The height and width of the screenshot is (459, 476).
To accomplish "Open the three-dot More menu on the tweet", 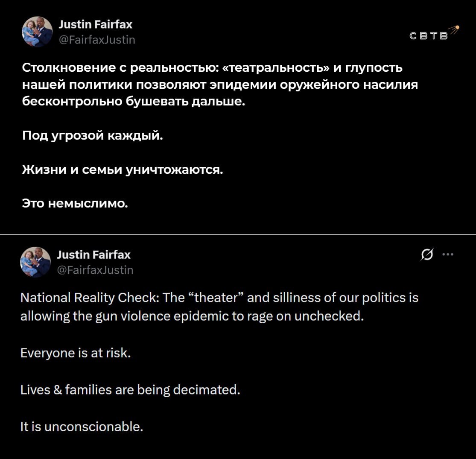I will [448, 255].
